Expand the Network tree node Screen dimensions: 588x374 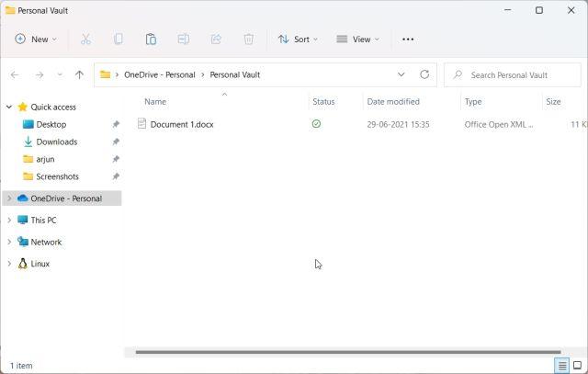[x=9, y=242]
